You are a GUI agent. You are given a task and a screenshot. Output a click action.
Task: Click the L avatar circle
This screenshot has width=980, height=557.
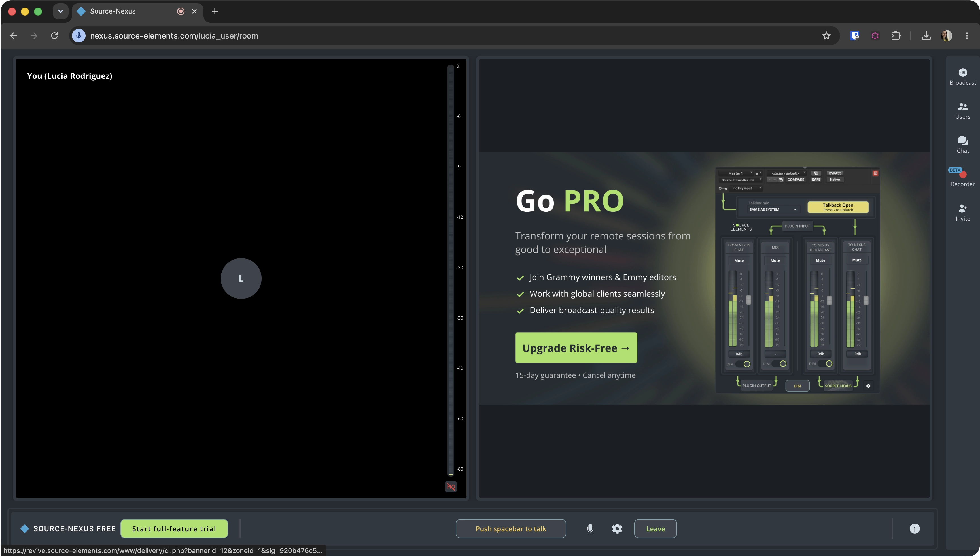point(241,278)
